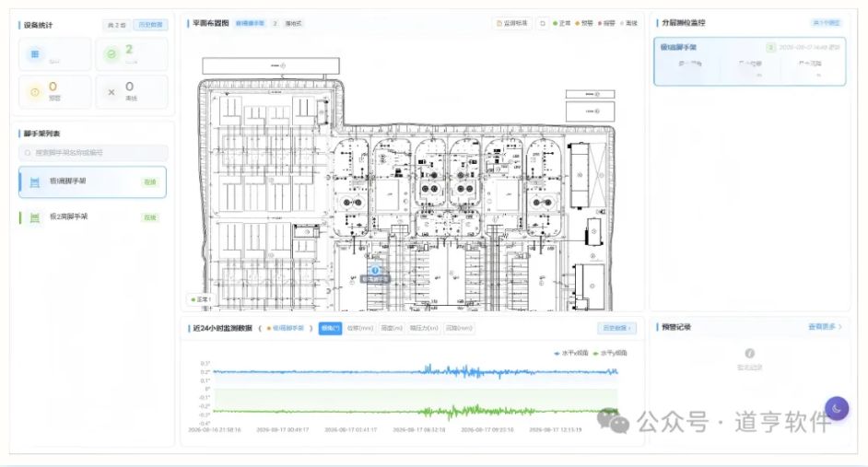Select the 轴压力(kN) data tab
This screenshot has width=868, height=467.
pos(424,328)
